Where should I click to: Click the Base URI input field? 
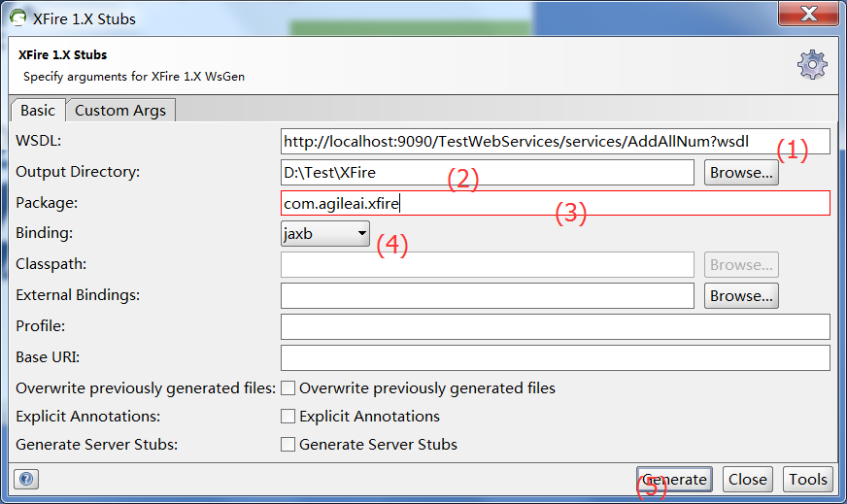pyautogui.click(x=556, y=357)
